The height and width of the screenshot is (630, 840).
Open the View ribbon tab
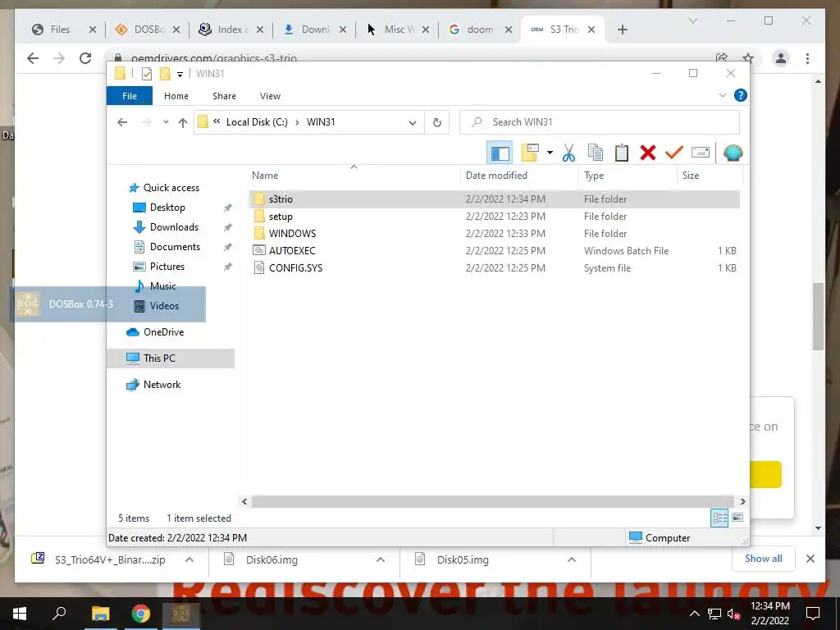270,96
